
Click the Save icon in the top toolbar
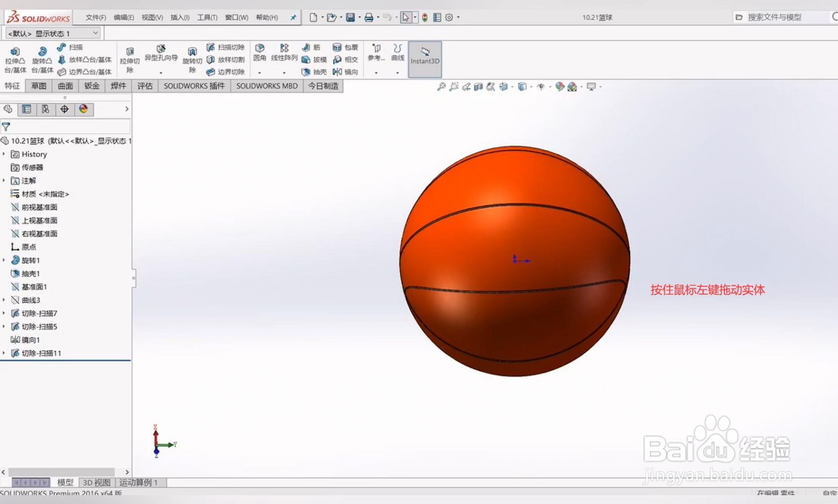[350, 17]
